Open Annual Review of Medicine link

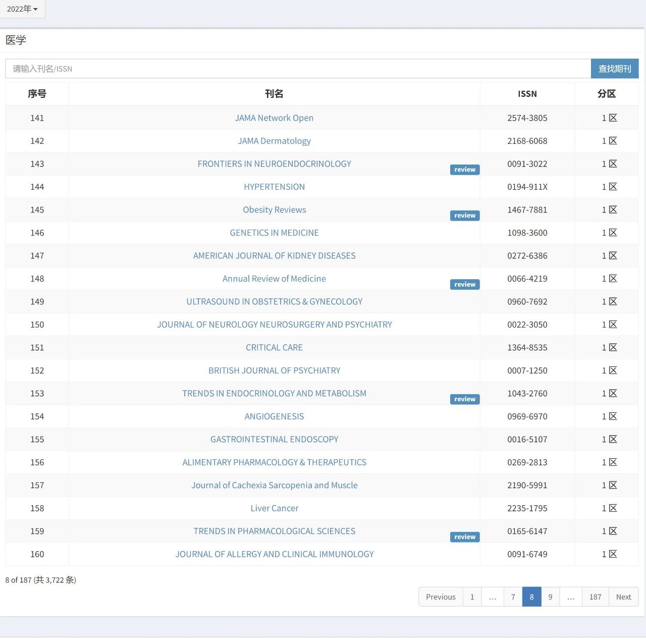[274, 279]
